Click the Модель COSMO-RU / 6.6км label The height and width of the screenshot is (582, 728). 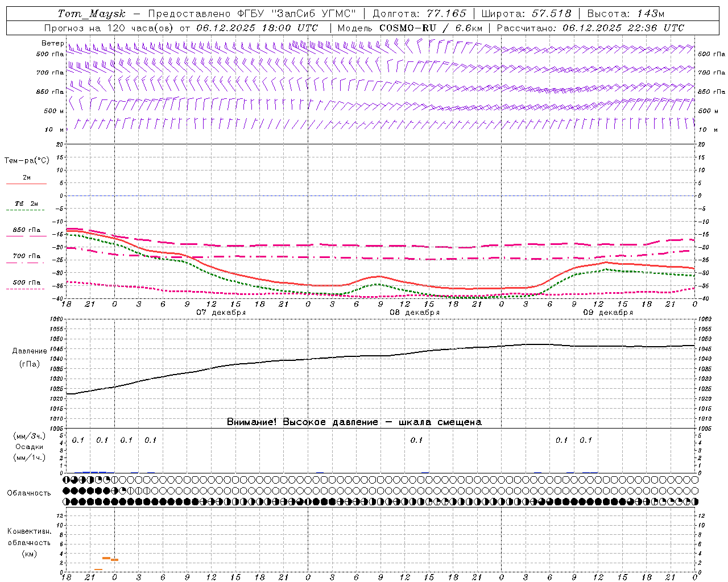(409, 28)
